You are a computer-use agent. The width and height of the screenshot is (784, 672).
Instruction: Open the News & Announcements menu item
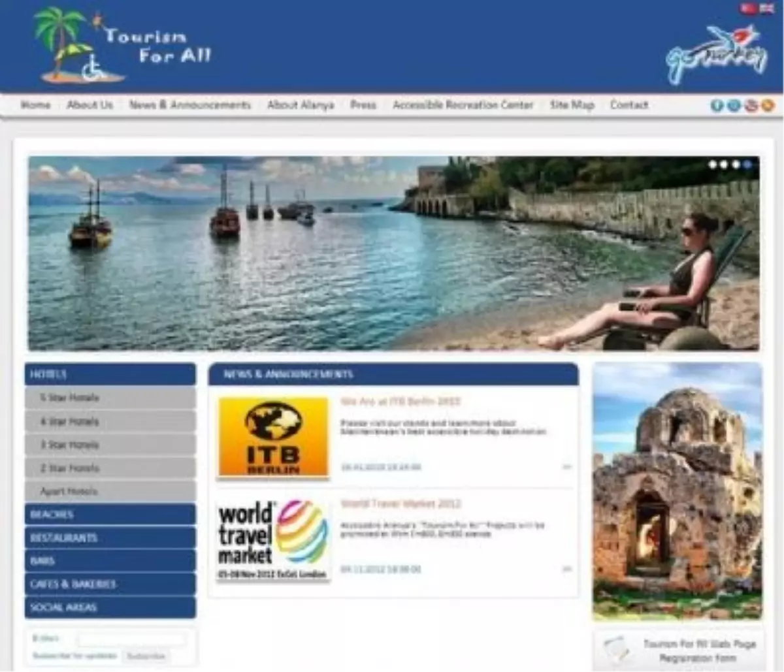(191, 104)
